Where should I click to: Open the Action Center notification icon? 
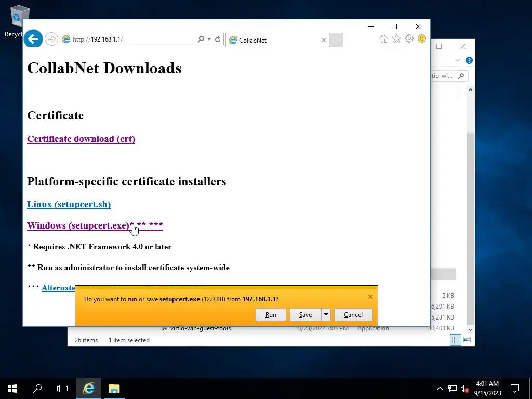point(515,389)
